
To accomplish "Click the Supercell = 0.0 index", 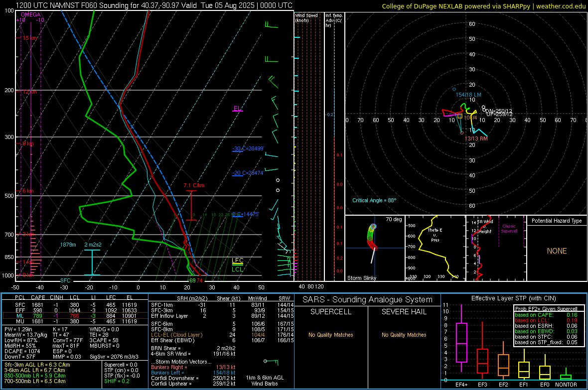I will (x=121, y=365).
